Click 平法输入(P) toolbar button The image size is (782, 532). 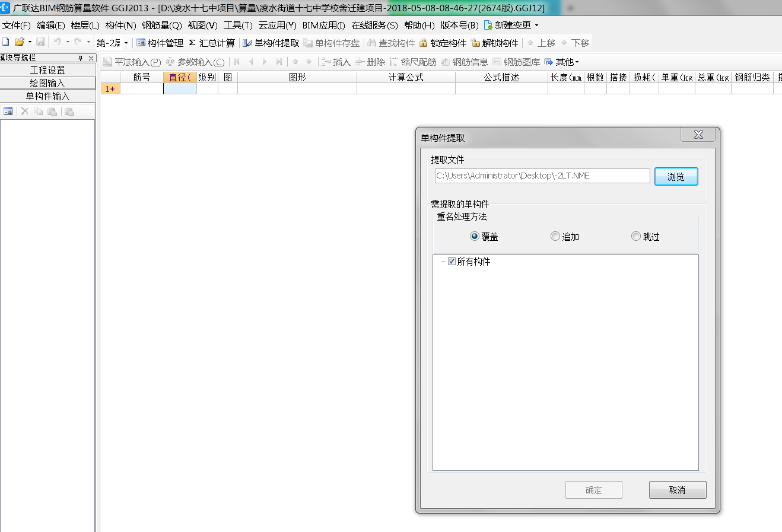(132, 62)
